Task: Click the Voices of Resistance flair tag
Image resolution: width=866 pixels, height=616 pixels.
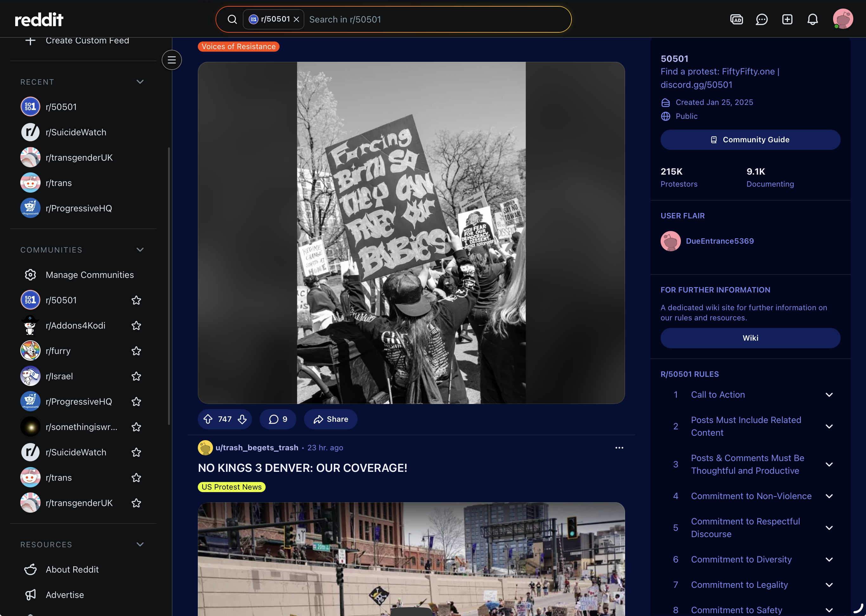Action: [238, 46]
